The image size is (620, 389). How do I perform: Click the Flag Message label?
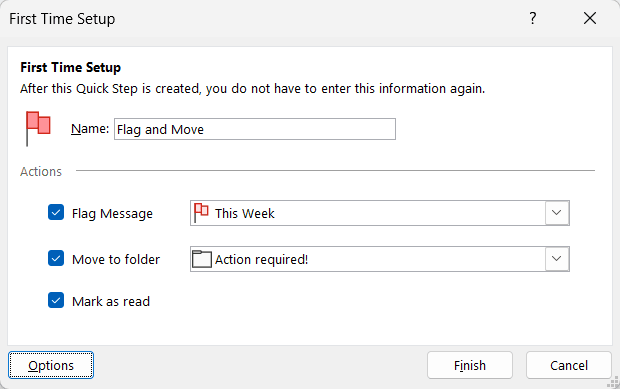click(x=112, y=213)
